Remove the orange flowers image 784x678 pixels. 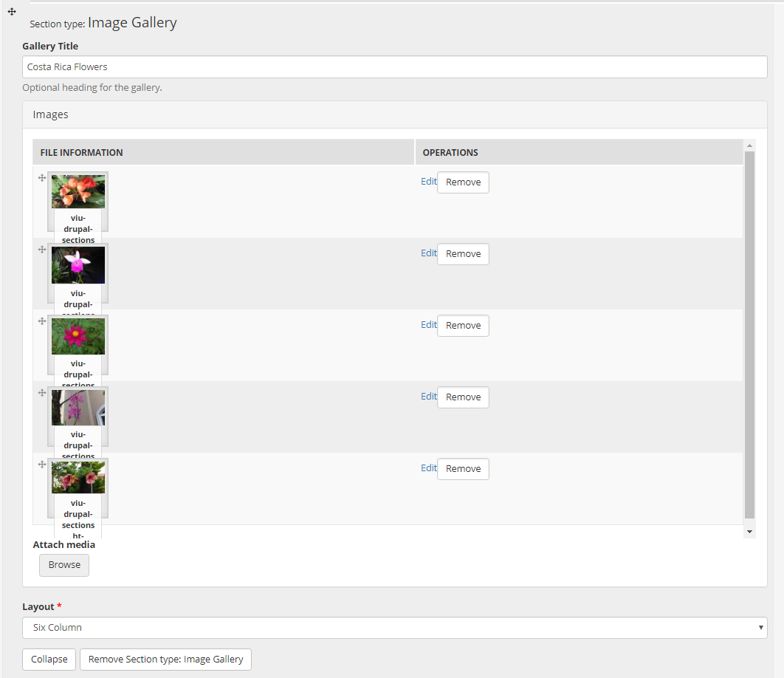(x=463, y=182)
